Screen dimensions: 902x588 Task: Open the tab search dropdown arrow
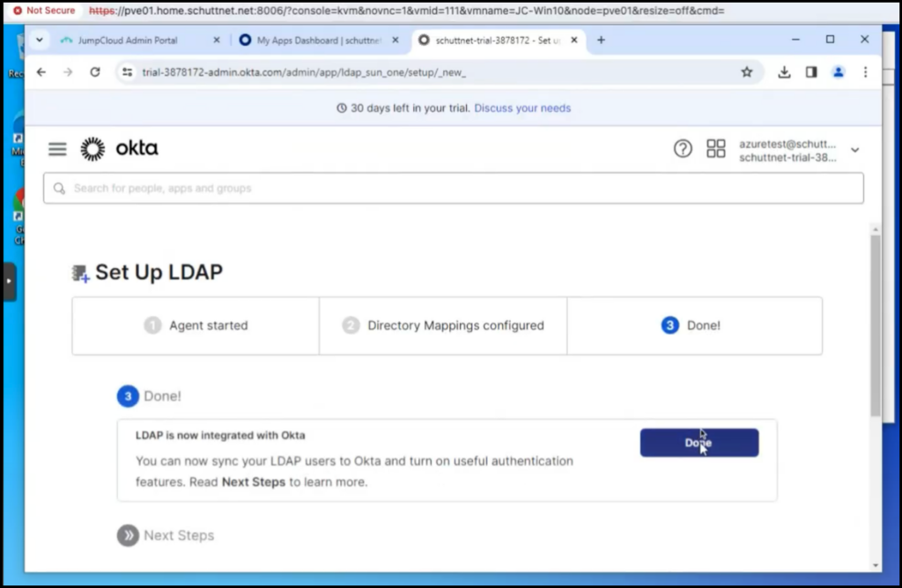tap(39, 40)
